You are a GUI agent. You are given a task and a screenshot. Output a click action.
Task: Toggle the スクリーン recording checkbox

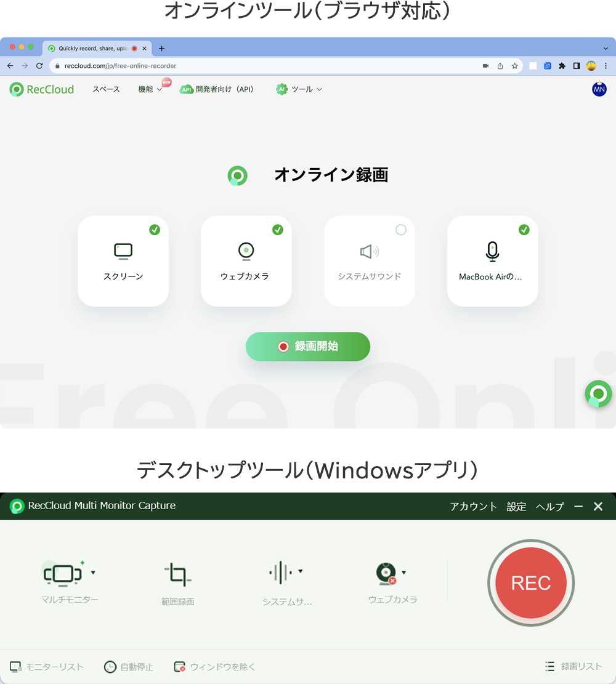(155, 230)
